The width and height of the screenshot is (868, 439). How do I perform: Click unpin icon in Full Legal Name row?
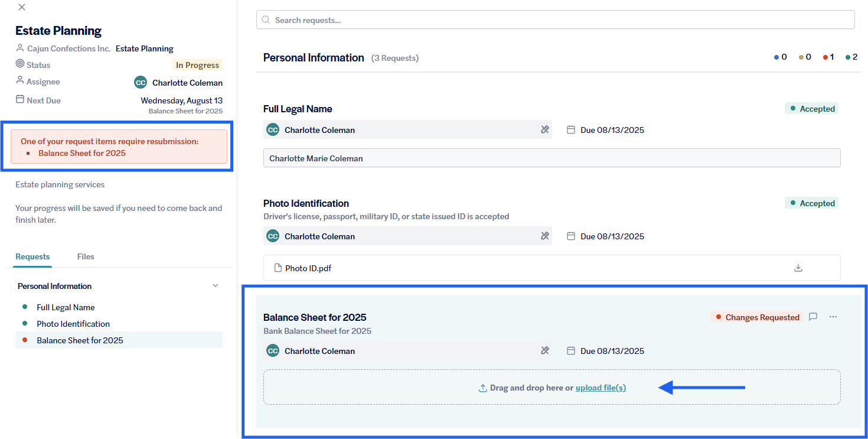[x=545, y=129]
